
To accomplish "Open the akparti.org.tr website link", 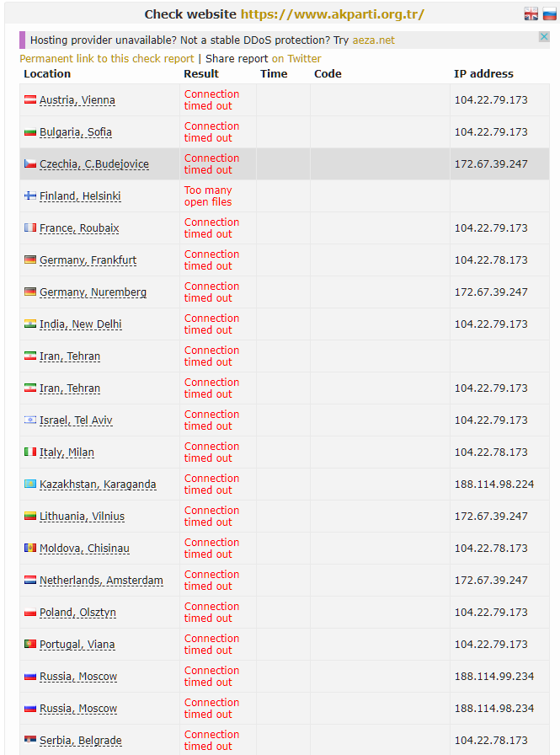I will click(332, 14).
